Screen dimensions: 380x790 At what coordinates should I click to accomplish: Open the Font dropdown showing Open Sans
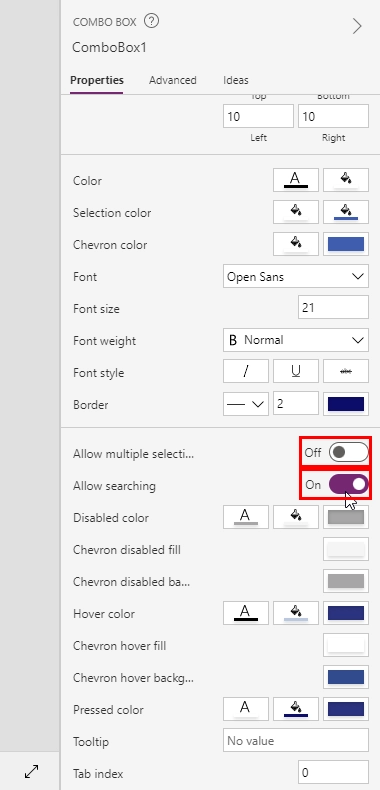[296, 277]
